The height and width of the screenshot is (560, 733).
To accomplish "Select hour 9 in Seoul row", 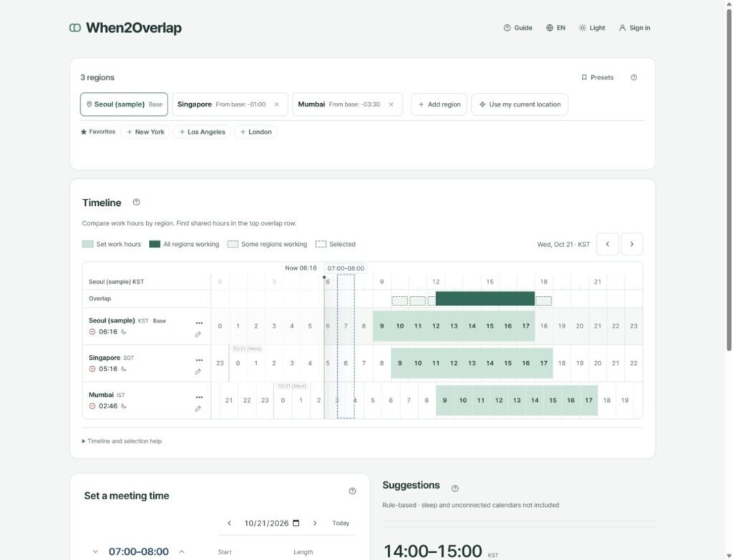I will coord(382,326).
